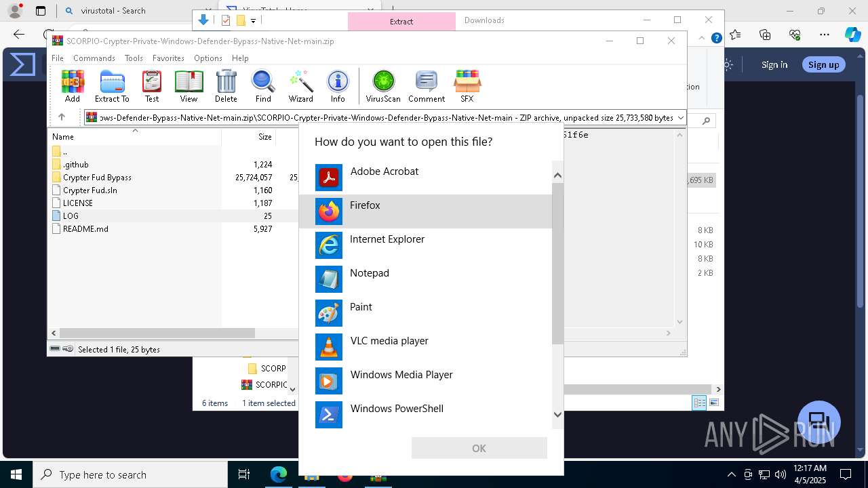Screen dimensions: 868x488
Task: Click the Sign up button
Action: tap(823, 64)
